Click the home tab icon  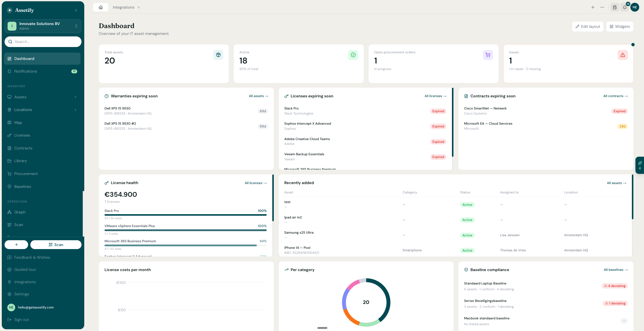[x=101, y=7]
